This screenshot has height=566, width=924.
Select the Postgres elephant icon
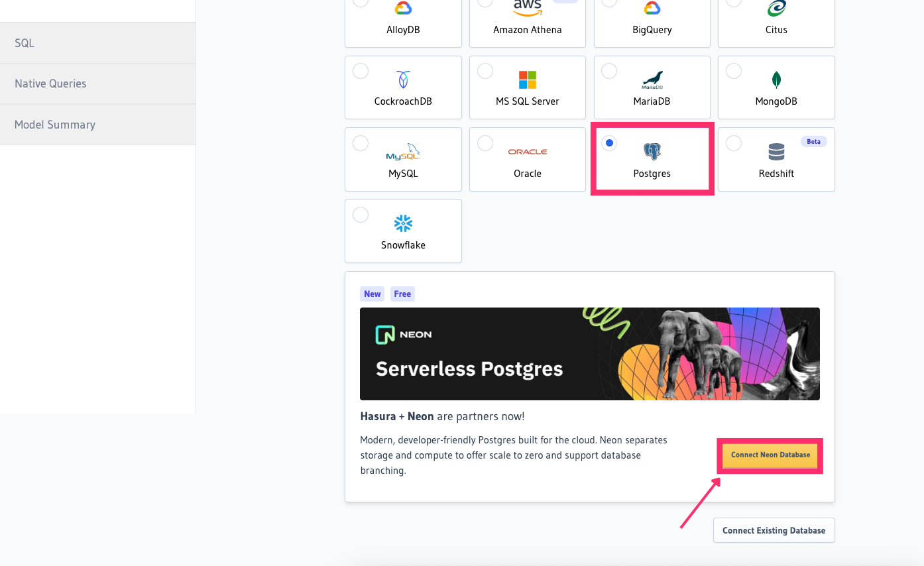tap(652, 151)
